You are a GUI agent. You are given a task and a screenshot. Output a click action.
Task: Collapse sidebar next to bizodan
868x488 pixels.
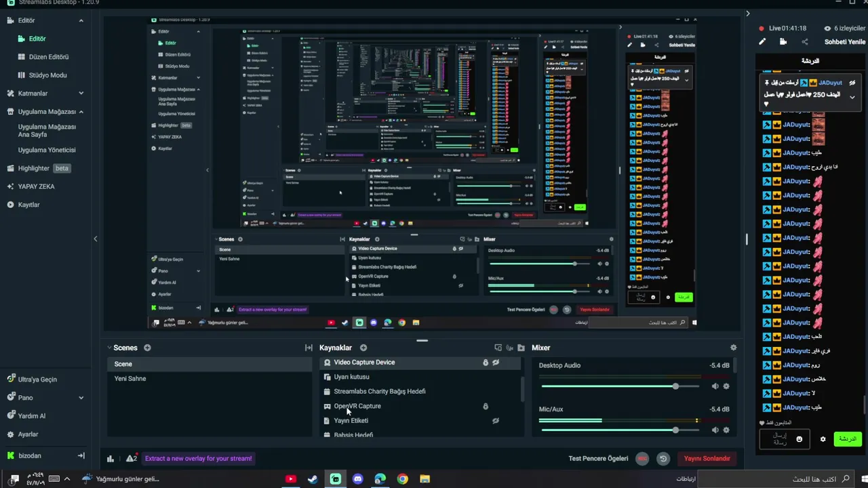point(81,456)
